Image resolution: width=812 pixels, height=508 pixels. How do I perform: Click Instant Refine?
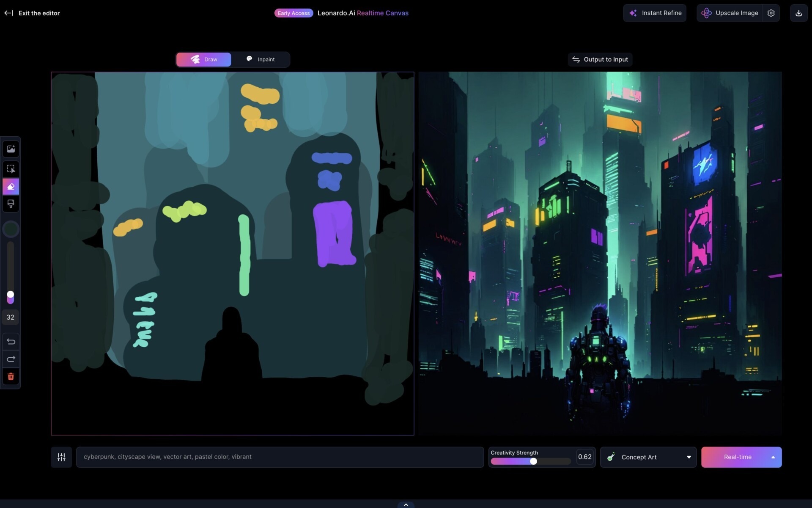pos(655,13)
